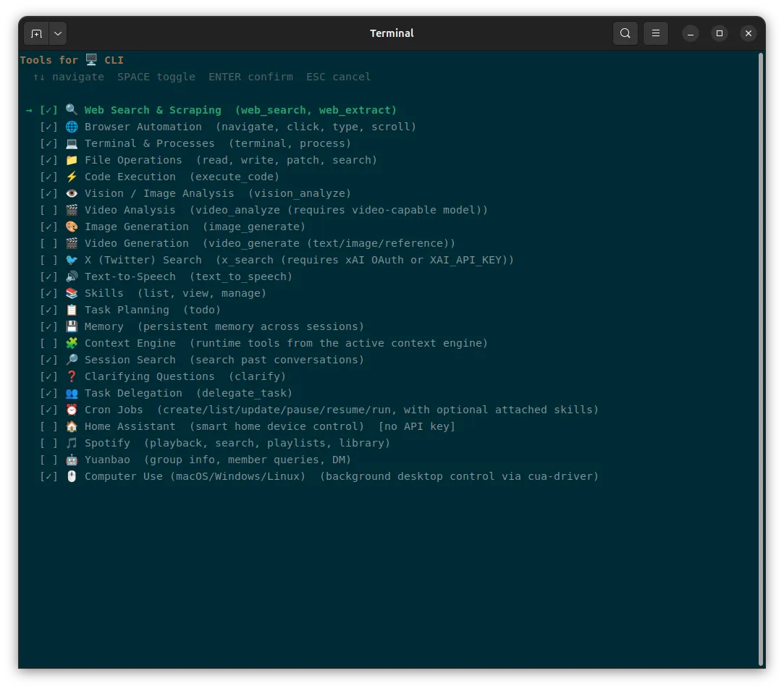
Task: Click the globe icon for Browser Automation
Action: (x=72, y=127)
